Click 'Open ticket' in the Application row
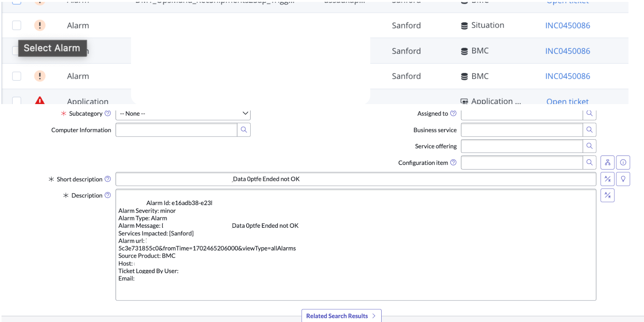This screenshot has width=644, height=322. click(x=568, y=101)
